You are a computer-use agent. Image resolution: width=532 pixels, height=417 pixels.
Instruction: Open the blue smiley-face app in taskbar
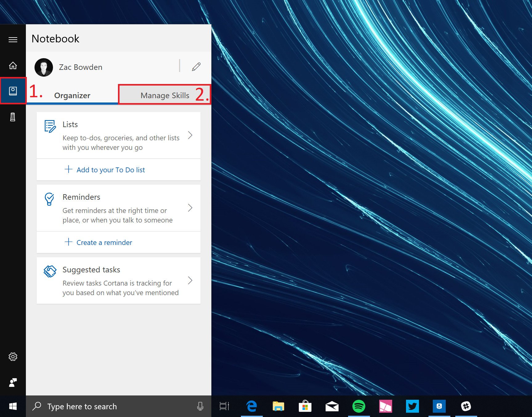pyautogui.click(x=439, y=406)
